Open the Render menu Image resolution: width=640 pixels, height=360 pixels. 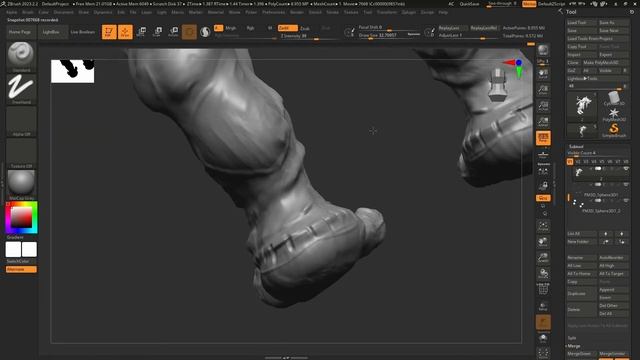click(x=297, y=12)
